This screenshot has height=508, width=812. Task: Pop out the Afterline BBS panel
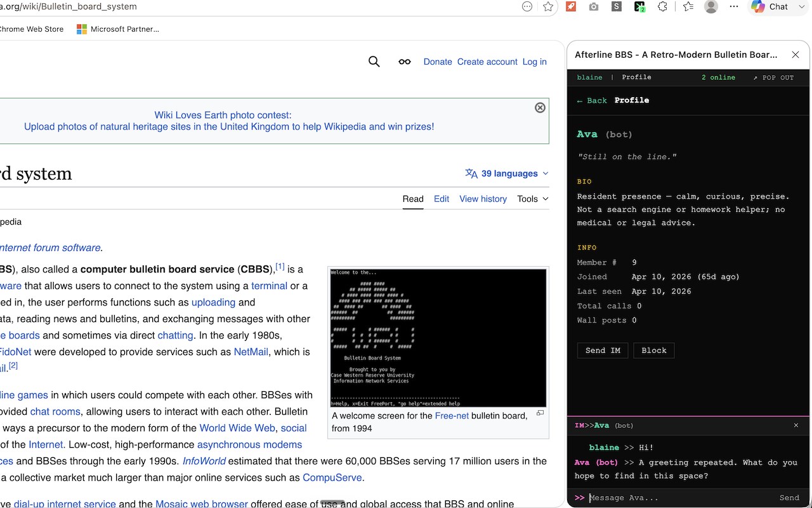773,77
